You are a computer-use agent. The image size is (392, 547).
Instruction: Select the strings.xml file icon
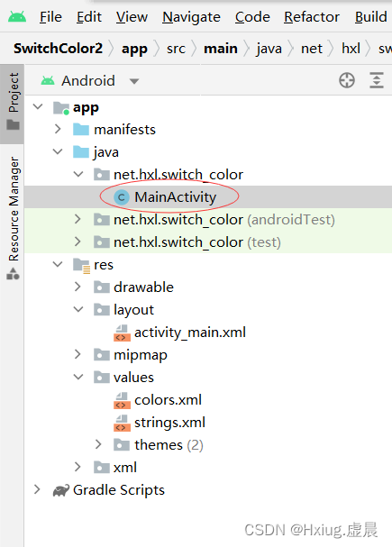click(122, 423)
